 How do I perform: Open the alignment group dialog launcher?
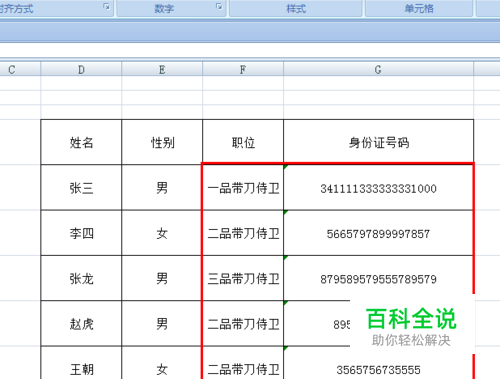click(x=106, y=6)
